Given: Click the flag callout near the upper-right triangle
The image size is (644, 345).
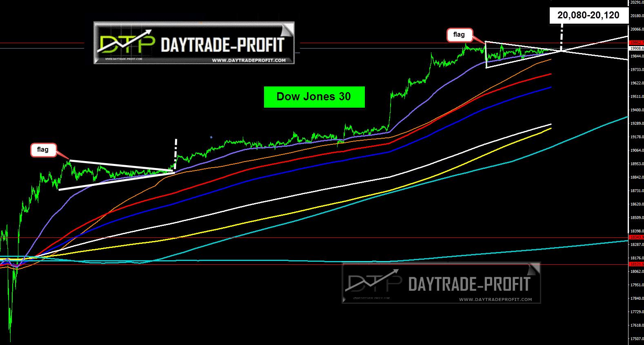Looking at the screenshot, I should click(459, 35).
